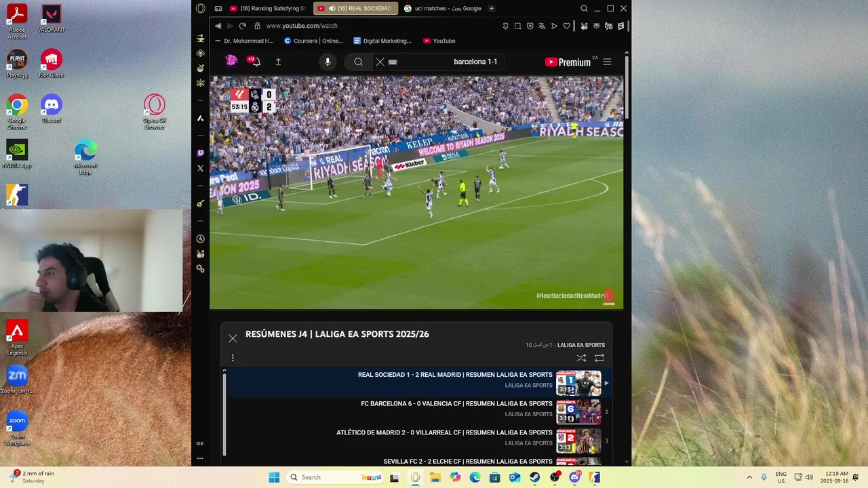Switch to the ucl matches Google tab
This screenshot has height=488, width=868.
(x=442, y=9)
